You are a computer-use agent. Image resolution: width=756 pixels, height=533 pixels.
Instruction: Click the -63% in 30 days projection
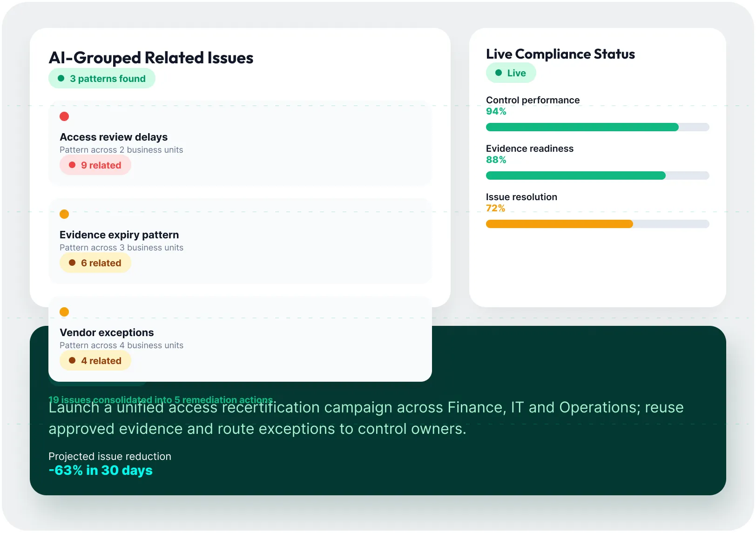[x=101, y=470]
